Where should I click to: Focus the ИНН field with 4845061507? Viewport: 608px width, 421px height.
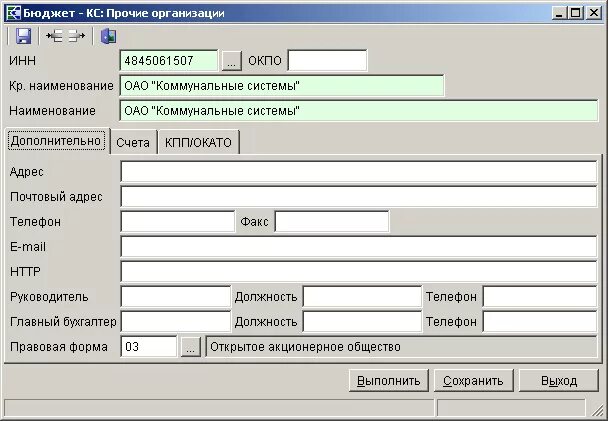[x=169, y=60]
